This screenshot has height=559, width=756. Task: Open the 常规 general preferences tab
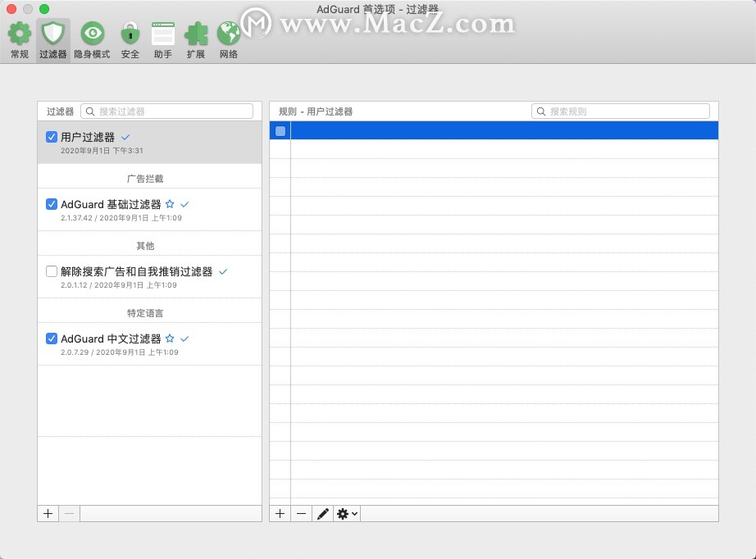pos(20,40)
